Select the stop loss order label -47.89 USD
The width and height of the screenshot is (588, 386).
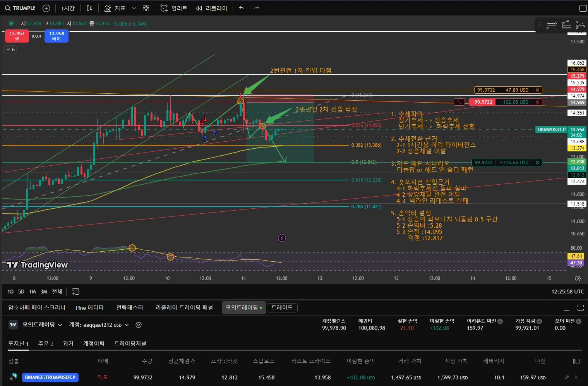click(x=515, y=90)
